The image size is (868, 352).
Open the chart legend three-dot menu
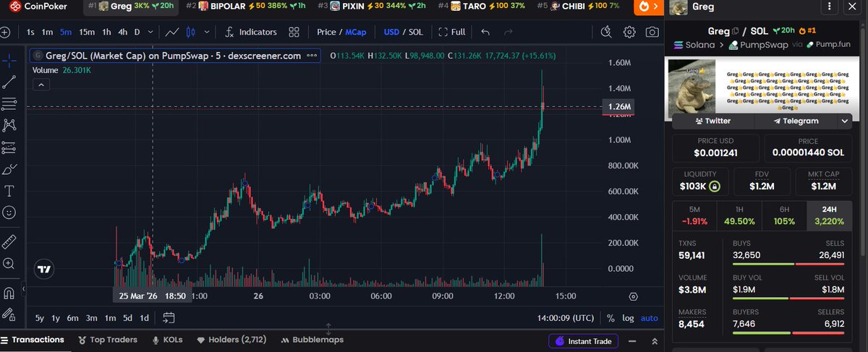click(x=312, y=56)
